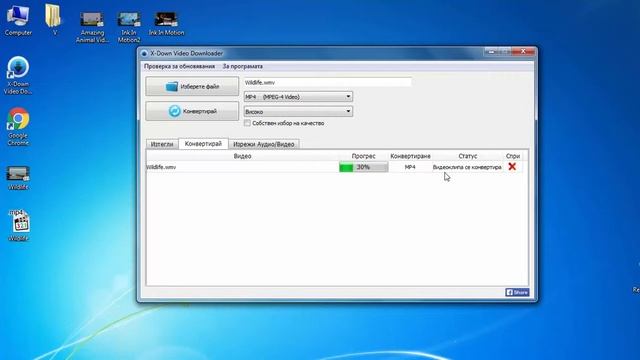Click the Прогрес column header
The width and height of the screenshot is (640, 360).
click(363, 156)
